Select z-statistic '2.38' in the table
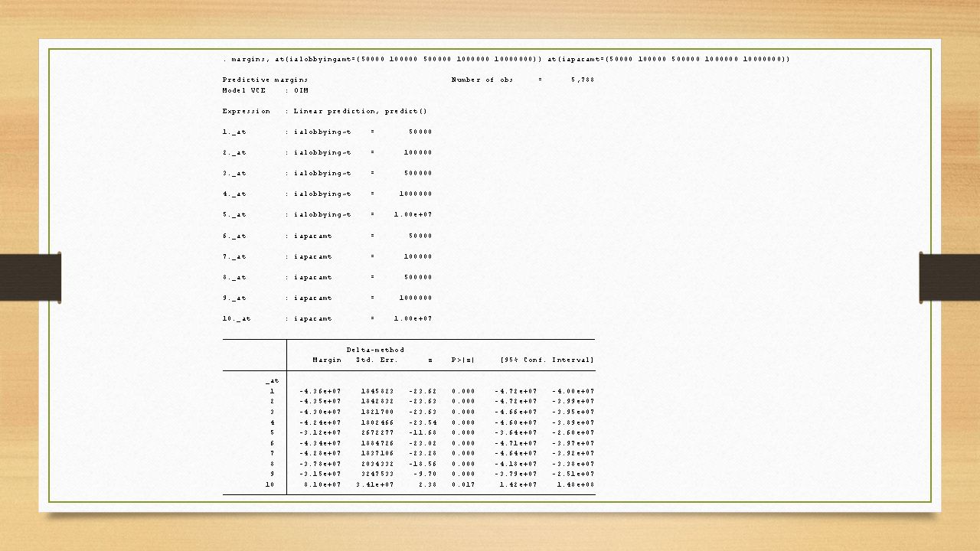 pyautogui.click(x=428, y=484)
